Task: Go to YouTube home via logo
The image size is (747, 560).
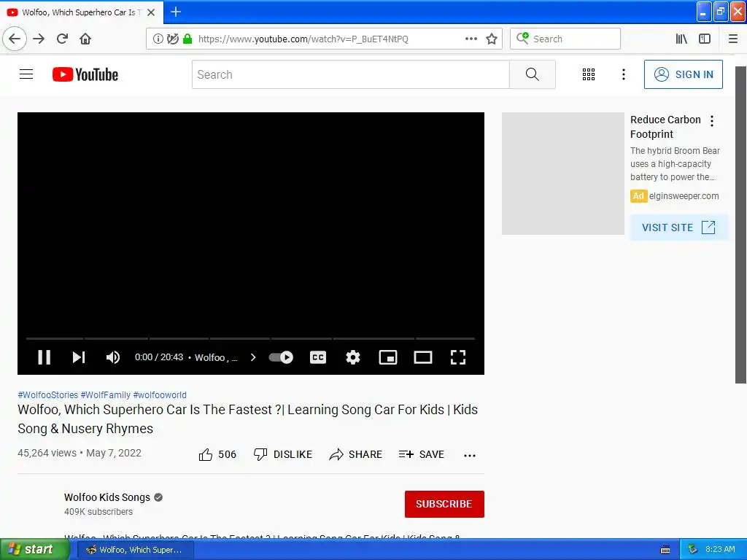Action: click(85, 74)
